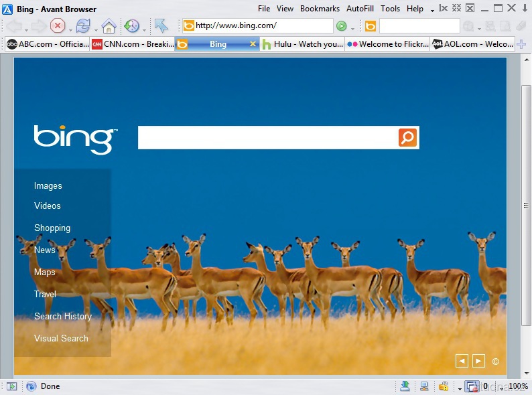Click the previous background image arrow
The width and height of the screenshot is (532, 395).
coord(462,361)
